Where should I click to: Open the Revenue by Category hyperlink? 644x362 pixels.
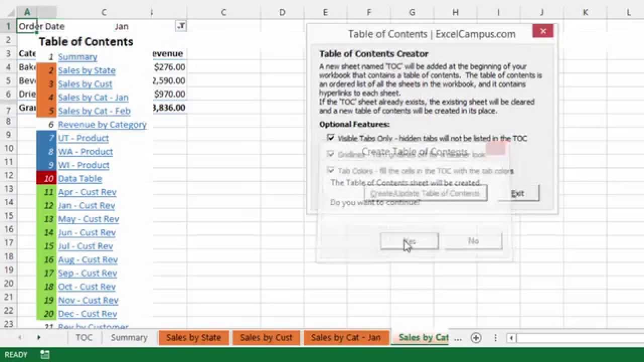[x=102, y=125]
